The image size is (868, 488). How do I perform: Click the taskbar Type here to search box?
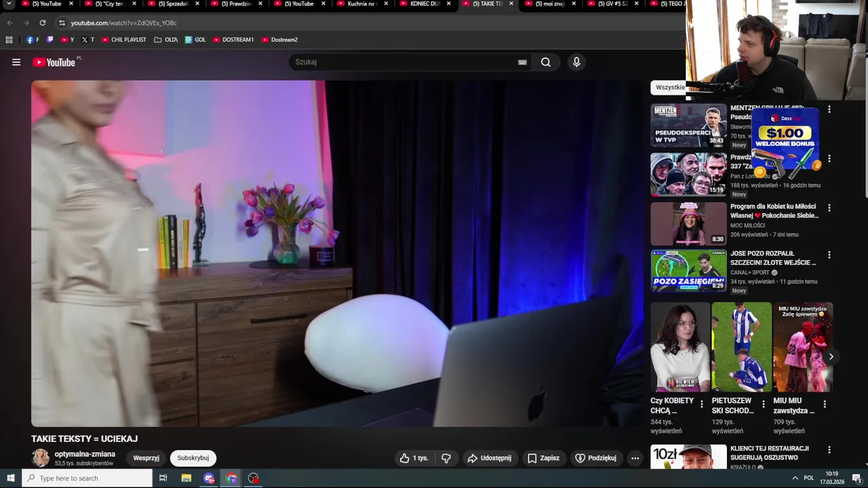(87, 478)
